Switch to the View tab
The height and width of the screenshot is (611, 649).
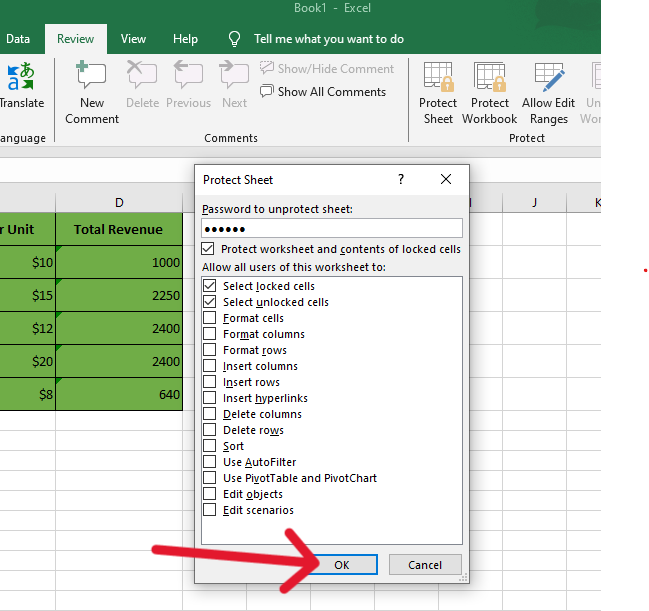[x=133, y=39]
